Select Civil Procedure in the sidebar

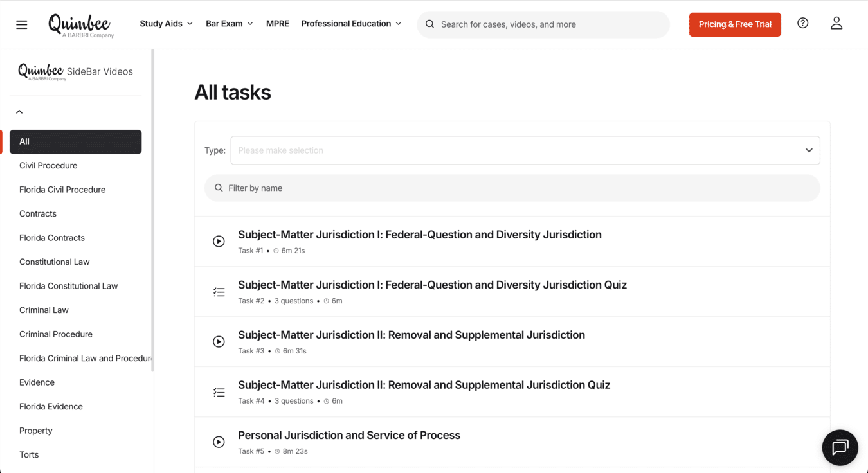point(48,166)
